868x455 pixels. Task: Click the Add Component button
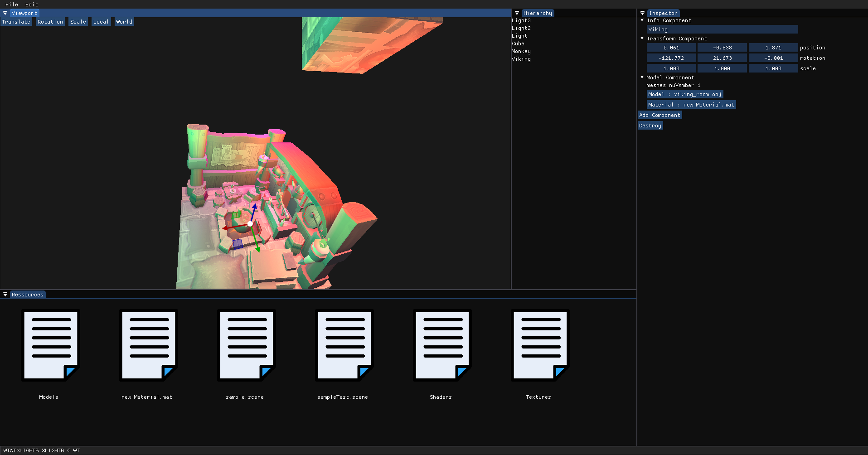[x=659, y=115]
